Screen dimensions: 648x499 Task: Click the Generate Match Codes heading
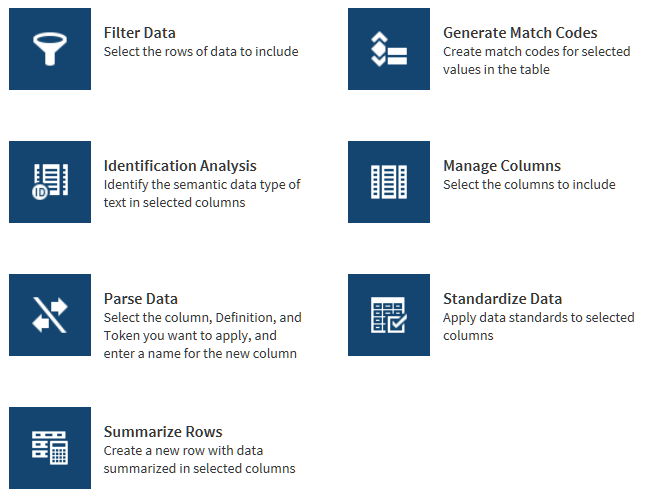(x=520, y=33)
